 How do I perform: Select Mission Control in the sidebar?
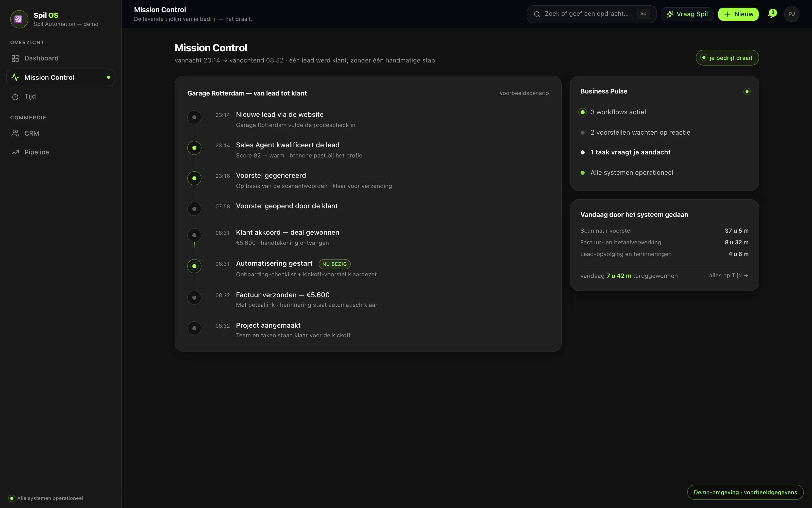tap(60, 77)
